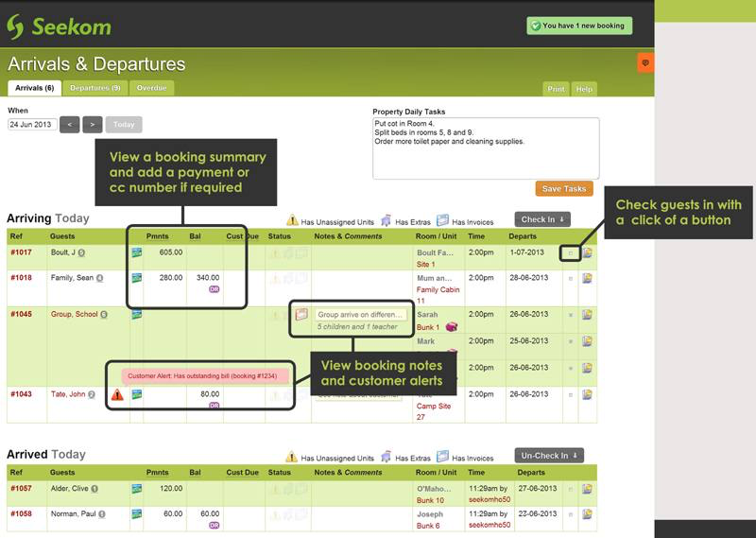Tick the un-check-in checkbox for booking #1058
The image size is (756, 538).
[571, 515]
